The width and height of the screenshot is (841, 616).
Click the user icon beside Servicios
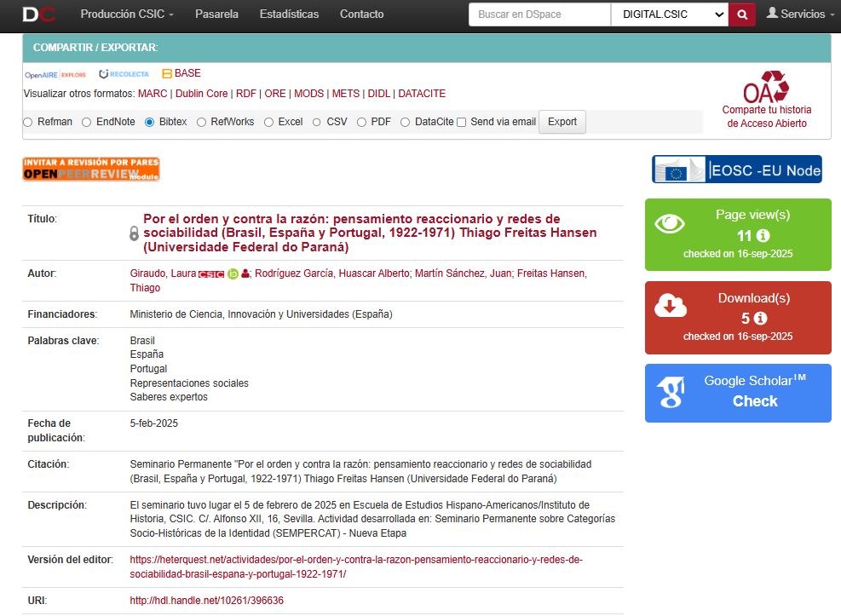click(x=772, y=13)
